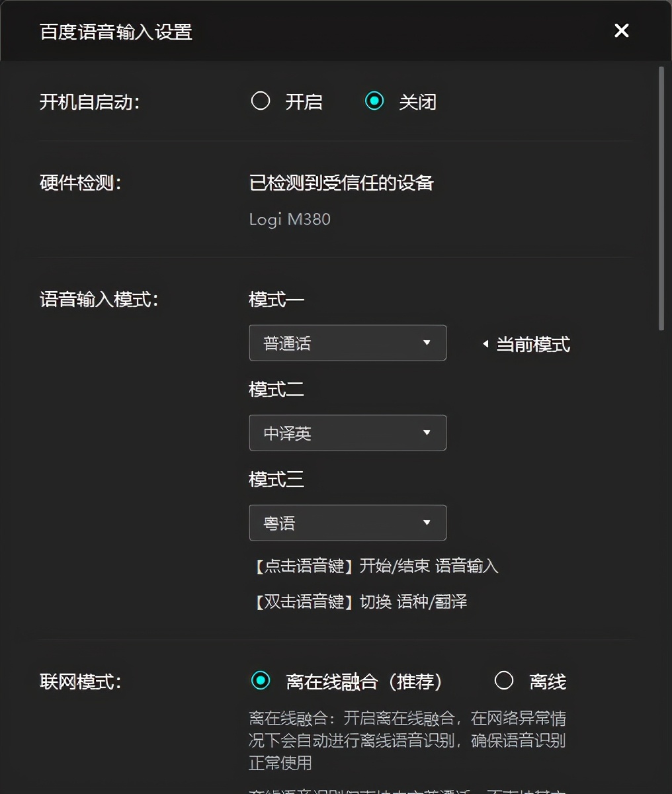672x794 pixels.
Task: Select the detected device Logi M380
Action: [289, 219]
